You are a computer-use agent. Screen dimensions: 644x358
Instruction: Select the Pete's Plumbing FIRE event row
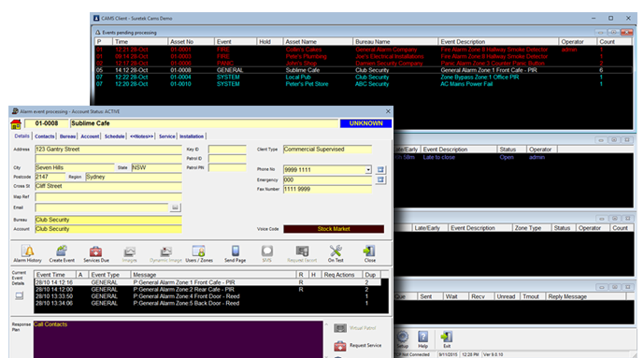pos(364,56)
